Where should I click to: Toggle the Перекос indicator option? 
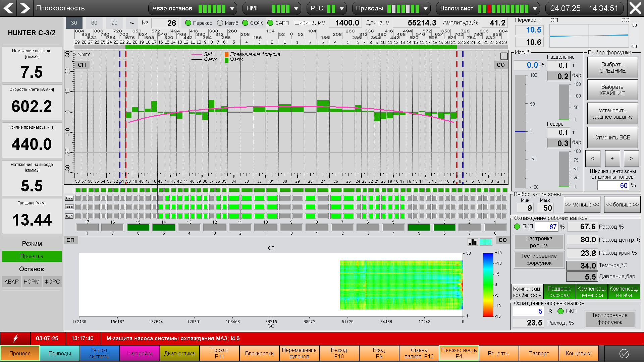(x=188, y=23)
